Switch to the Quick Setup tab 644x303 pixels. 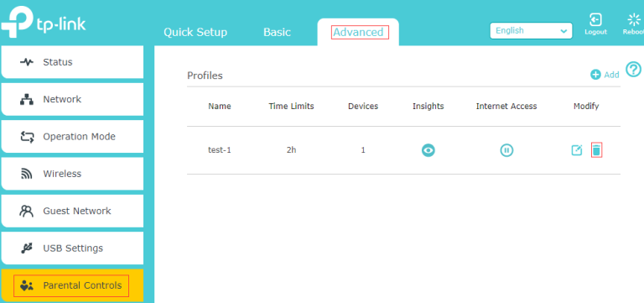click(195, 33)
